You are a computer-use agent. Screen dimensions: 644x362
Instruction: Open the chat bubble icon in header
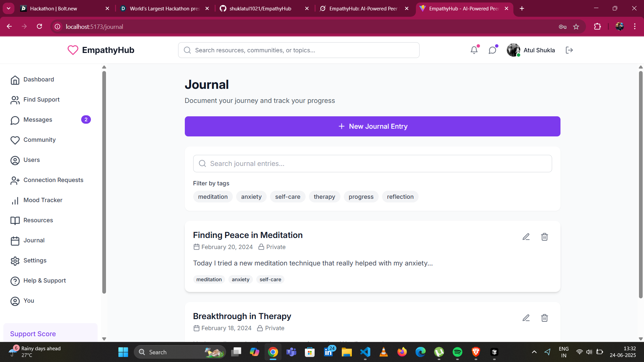tap(492, 50)
